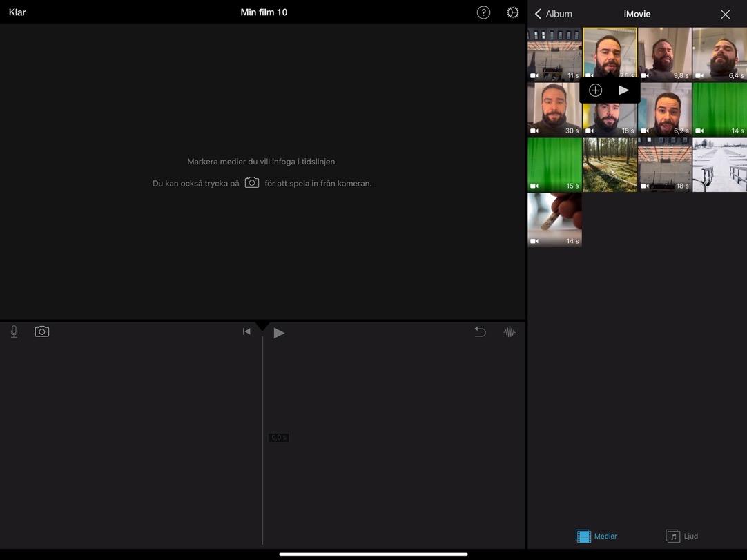The image size is (747, 560).
Task: Tap Klar to finish editing
Action: pos(17,12)
